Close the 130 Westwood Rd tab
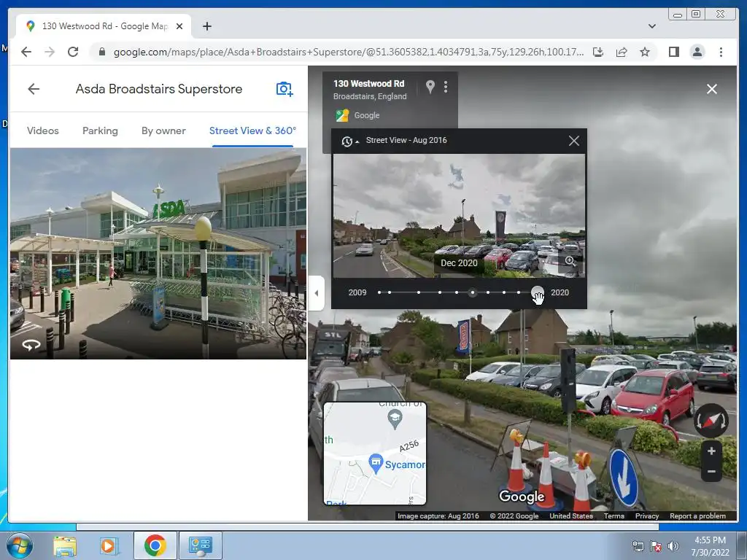747x560 pixels. (x=179, y=26)
